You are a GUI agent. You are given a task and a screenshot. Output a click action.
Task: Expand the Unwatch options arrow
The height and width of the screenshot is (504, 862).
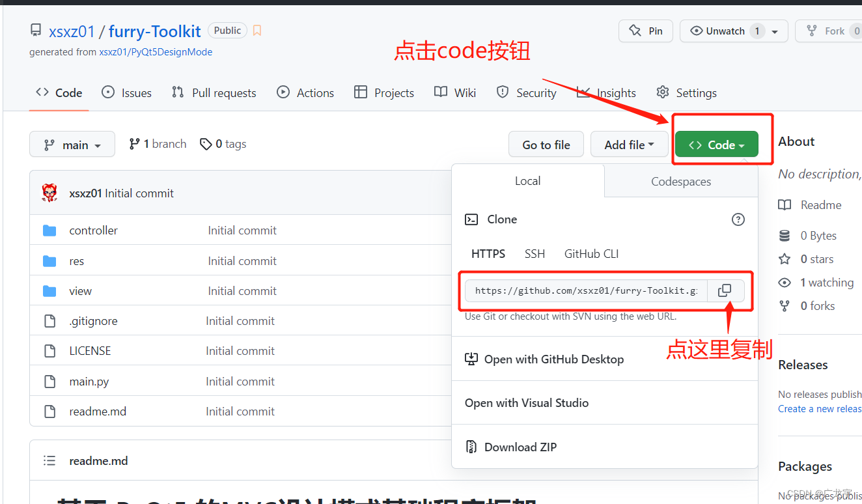pos(775,31)
